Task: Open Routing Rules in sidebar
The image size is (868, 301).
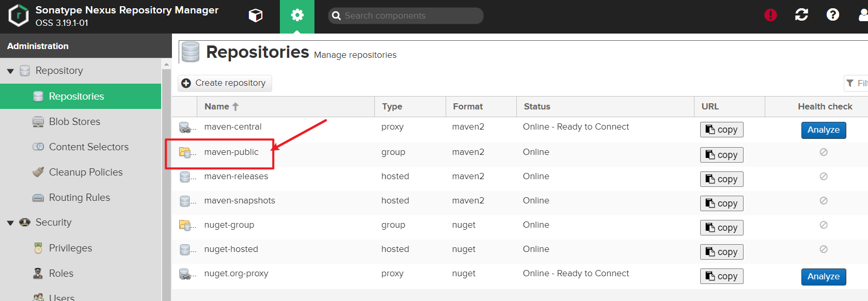Action: click(x=81, y=197)
